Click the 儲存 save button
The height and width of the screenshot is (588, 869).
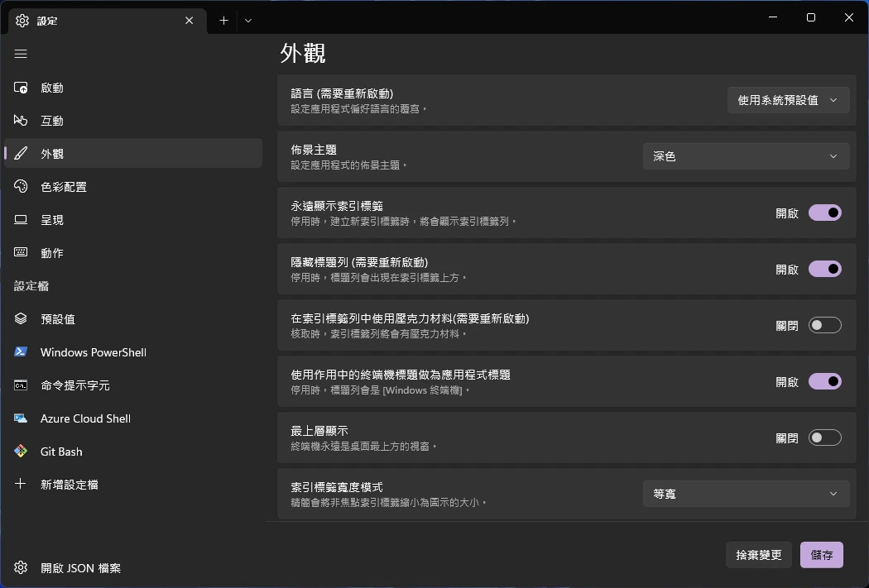tap(821, 555)
